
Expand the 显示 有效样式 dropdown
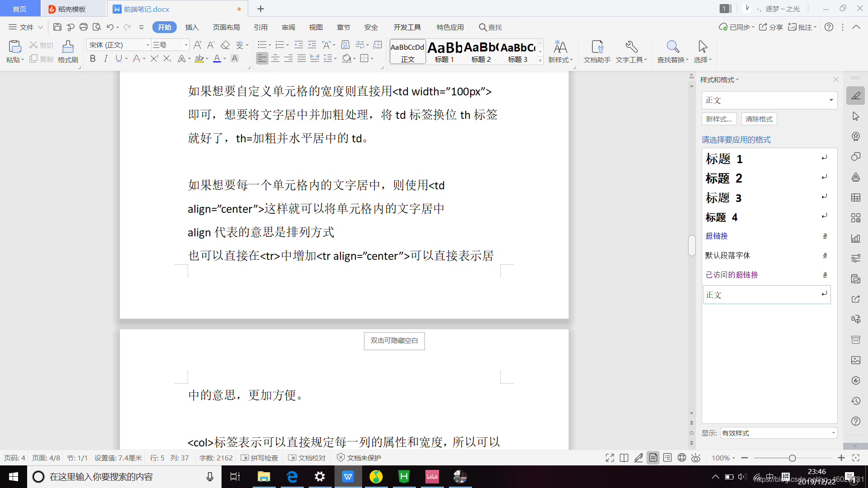833,433
